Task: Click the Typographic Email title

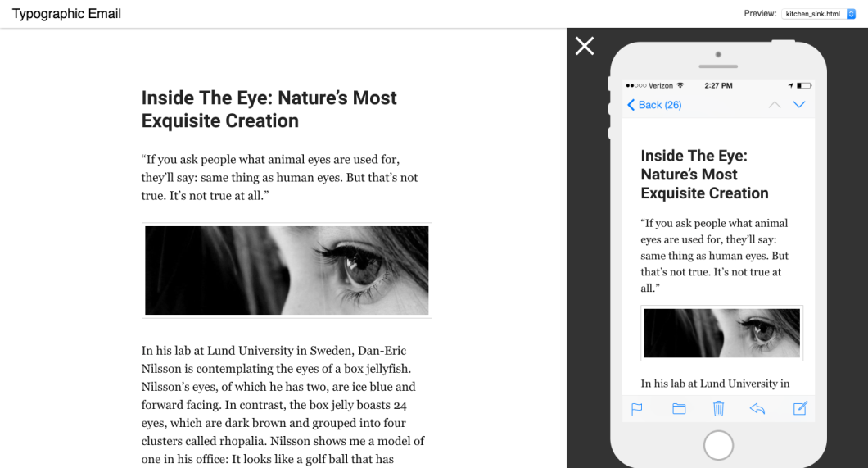Action: pos(66,14)
